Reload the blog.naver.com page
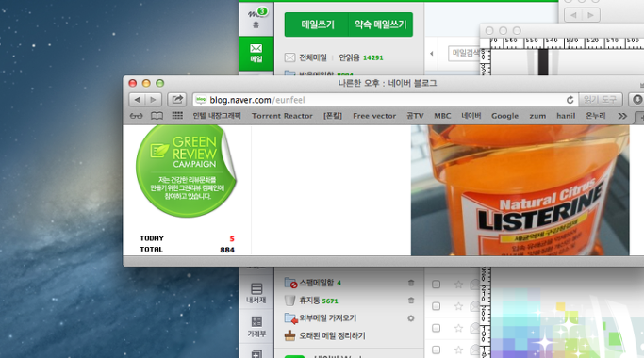The width and height of the screenshot is (644, 358). pos(570,100)
